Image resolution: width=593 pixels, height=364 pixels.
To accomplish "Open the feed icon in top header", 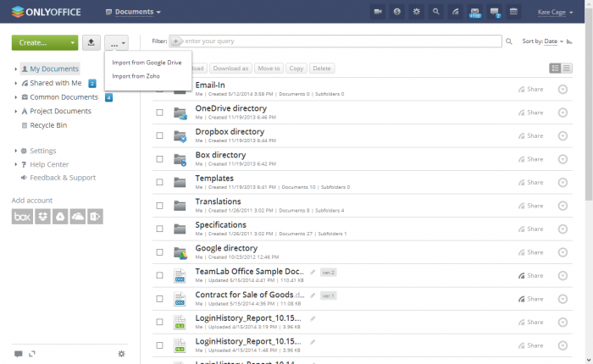I will (456, 12).
